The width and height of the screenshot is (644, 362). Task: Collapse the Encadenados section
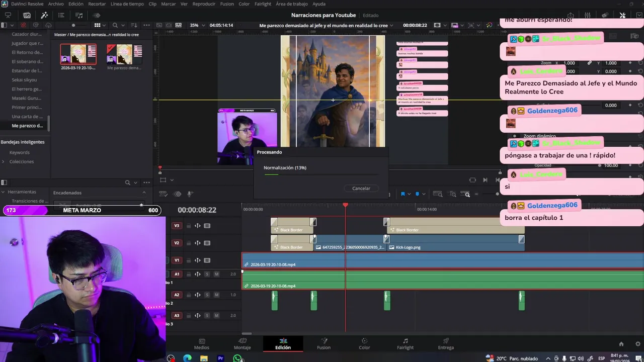tap(144, 193)
